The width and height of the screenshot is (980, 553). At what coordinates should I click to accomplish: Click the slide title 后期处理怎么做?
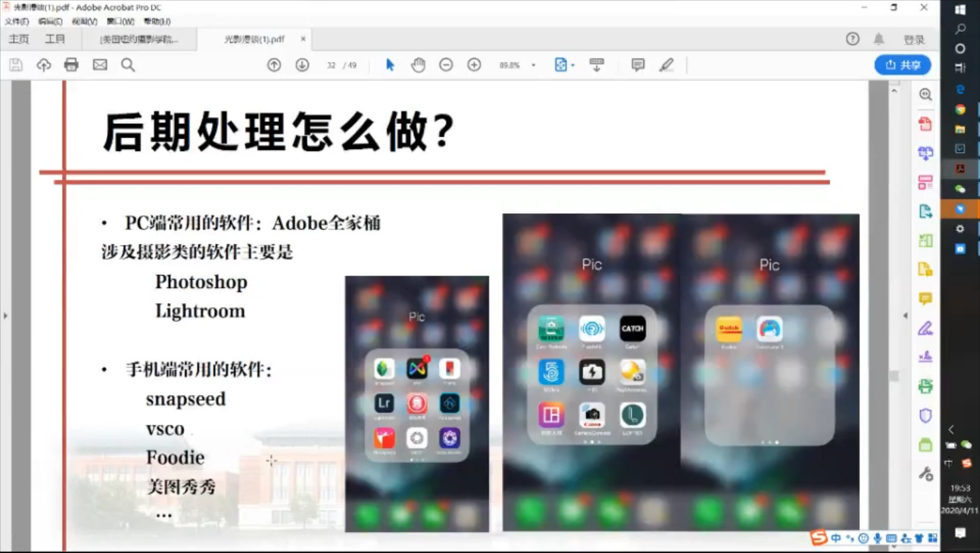pos(279,131)
